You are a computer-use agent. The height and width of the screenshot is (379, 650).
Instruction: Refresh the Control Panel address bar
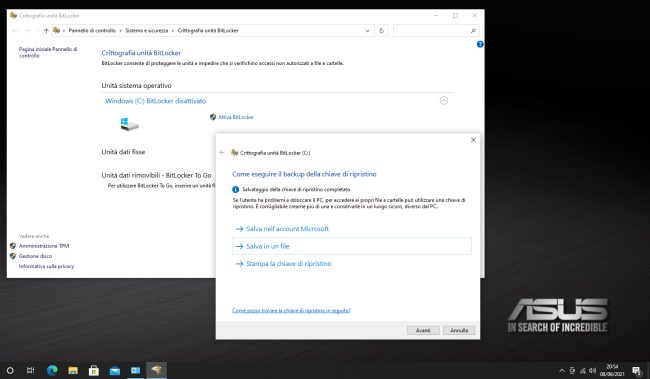[381, 31]
